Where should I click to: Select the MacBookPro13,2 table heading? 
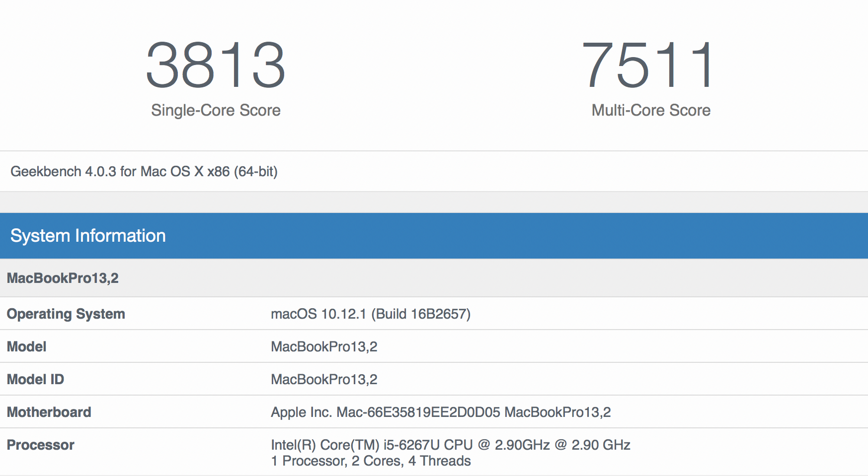(63, 278)
